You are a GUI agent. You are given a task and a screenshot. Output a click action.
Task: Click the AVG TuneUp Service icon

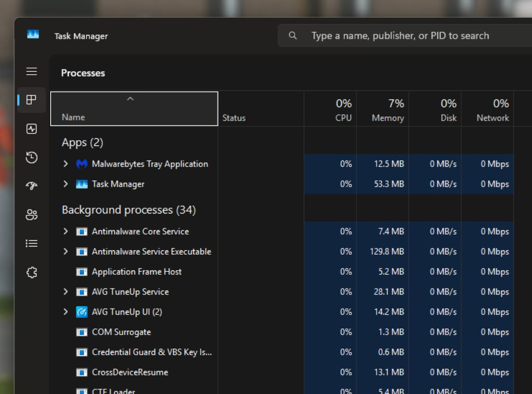pos(82,292)
